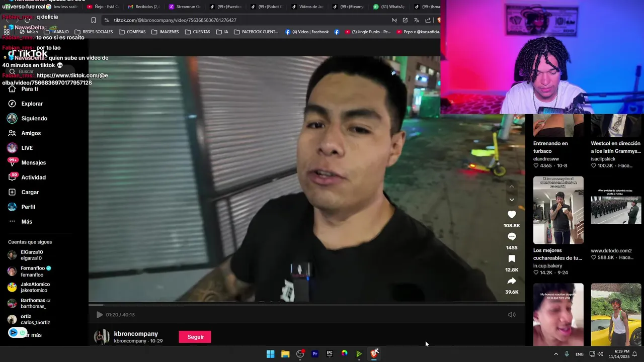The height and width of the screenshot is (362, 644).
Task: Open the IA bookmarks folder
Action: coord(222,32)
